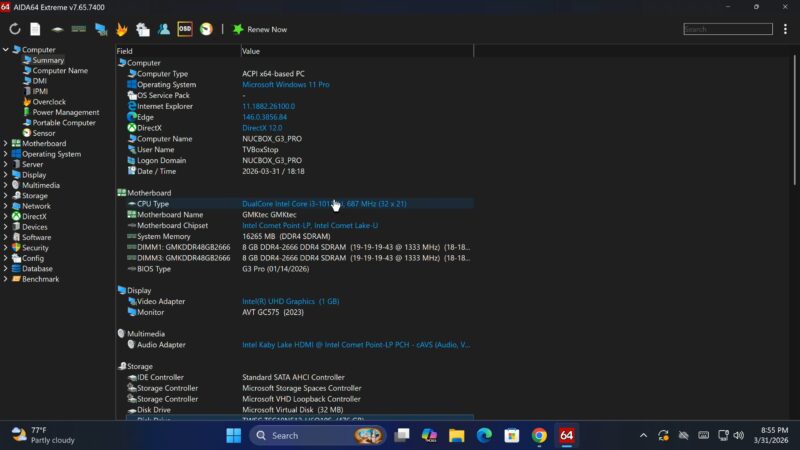Expand the Storage tree node
The width and height of the screenshot is (800, 450).
click(5, 196)
